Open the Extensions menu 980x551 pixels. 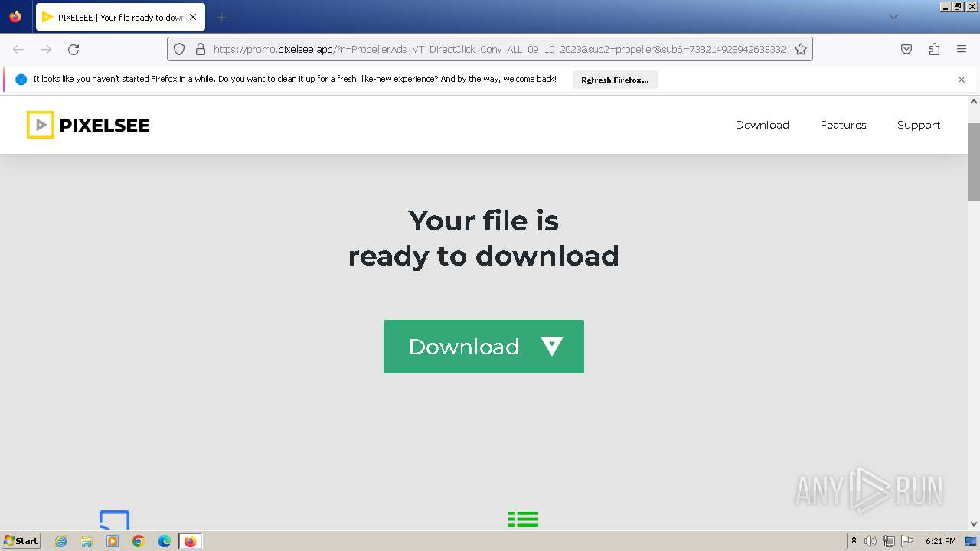(x=934, y=49)
